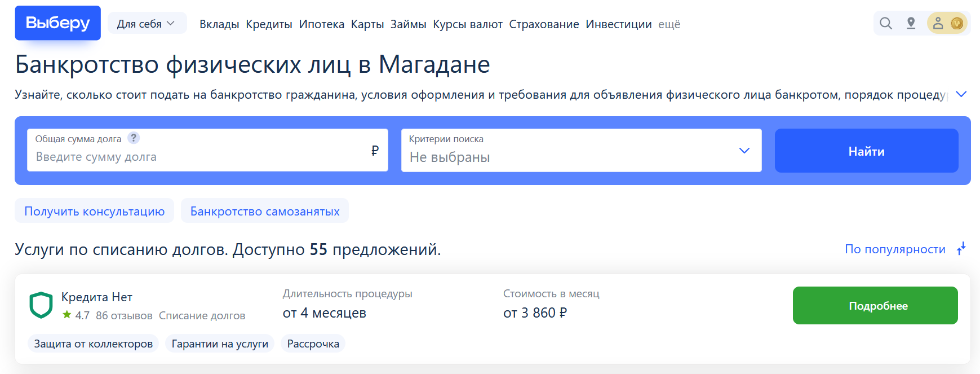This screenshot has width=980, height=374.
Task: Open the Для себя dropdown
Action: pyautogui.click(x=147, y=24)
